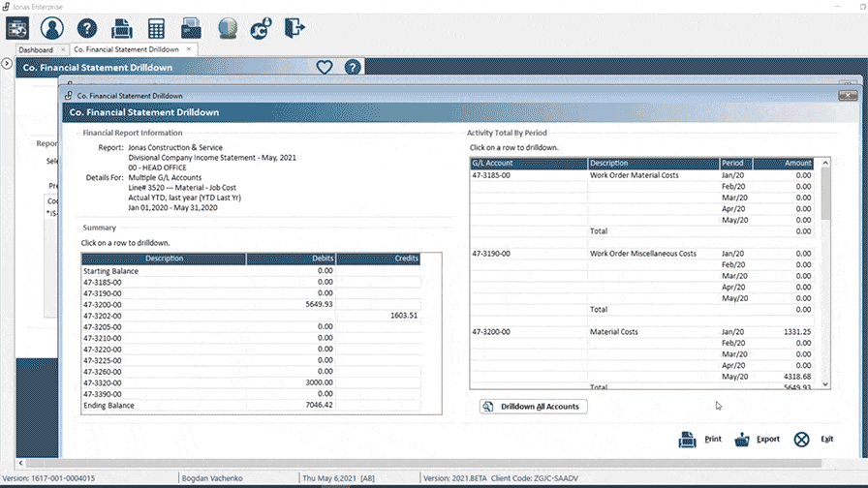Add page to favorites with heart icon
The image size is (868, 488).
click(x=325, y=68)
